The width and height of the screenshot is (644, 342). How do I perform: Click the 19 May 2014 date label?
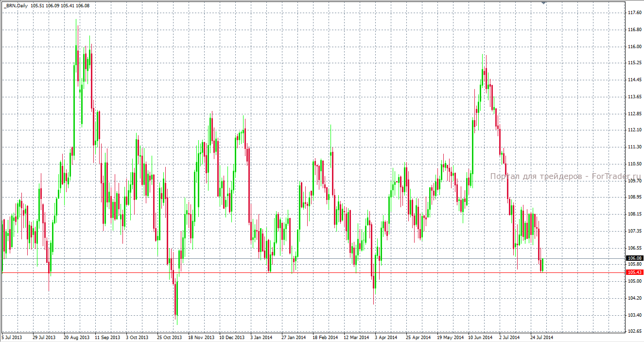coord(450,337)
